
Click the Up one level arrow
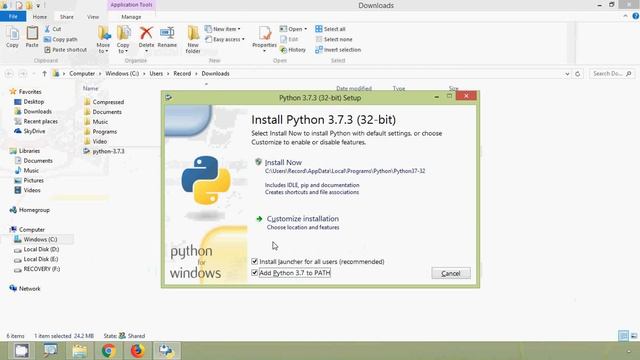coord(44,73)
